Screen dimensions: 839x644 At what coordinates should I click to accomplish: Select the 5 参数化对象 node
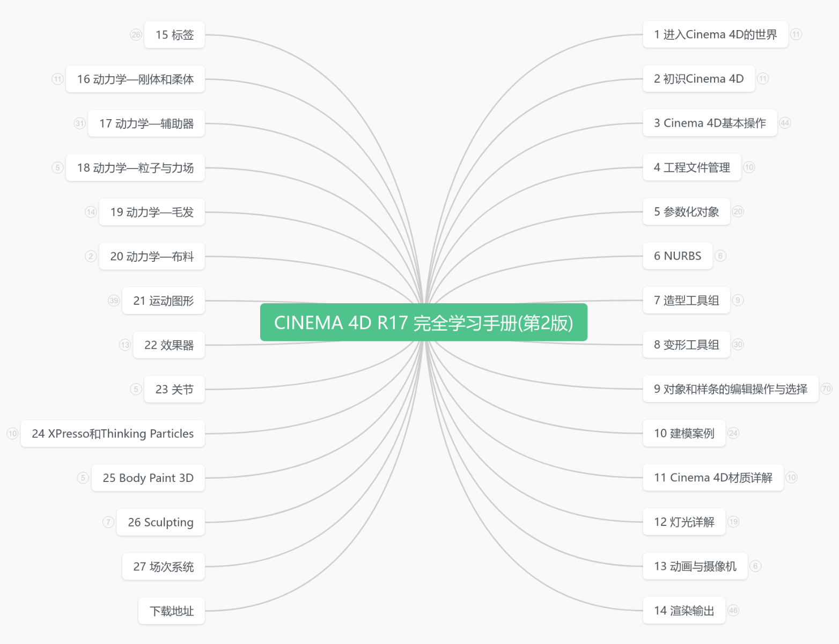coord(686,211)
